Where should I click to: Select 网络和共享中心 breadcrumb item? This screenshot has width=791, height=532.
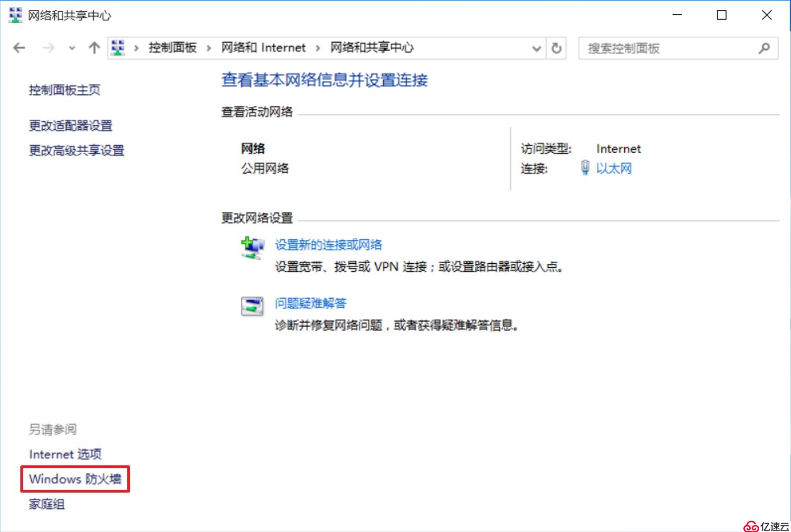tap(372, 48)
